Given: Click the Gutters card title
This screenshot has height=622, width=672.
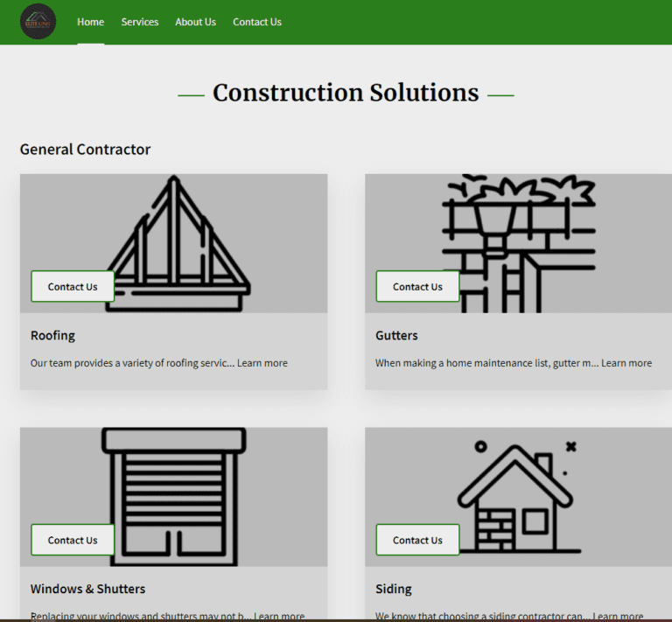Looking at the screenshot, I should 396,335.
